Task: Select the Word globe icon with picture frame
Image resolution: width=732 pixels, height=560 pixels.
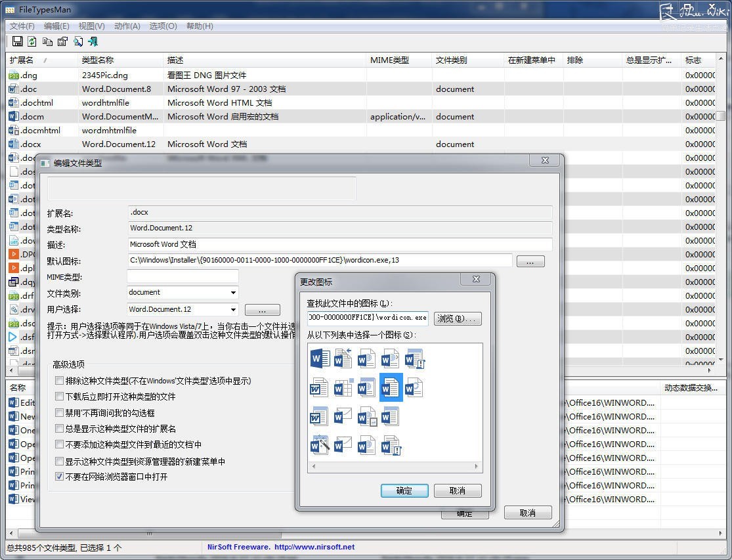Action: point(366,417)
